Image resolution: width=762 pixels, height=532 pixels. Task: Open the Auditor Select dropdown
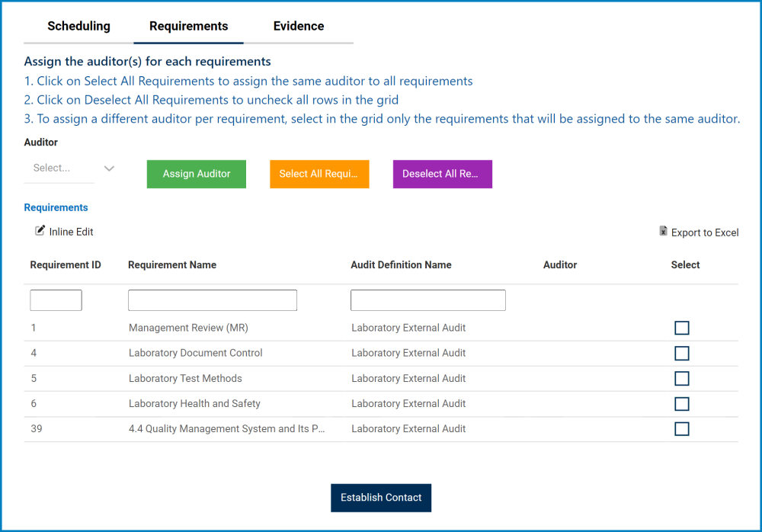click(59, 168)
